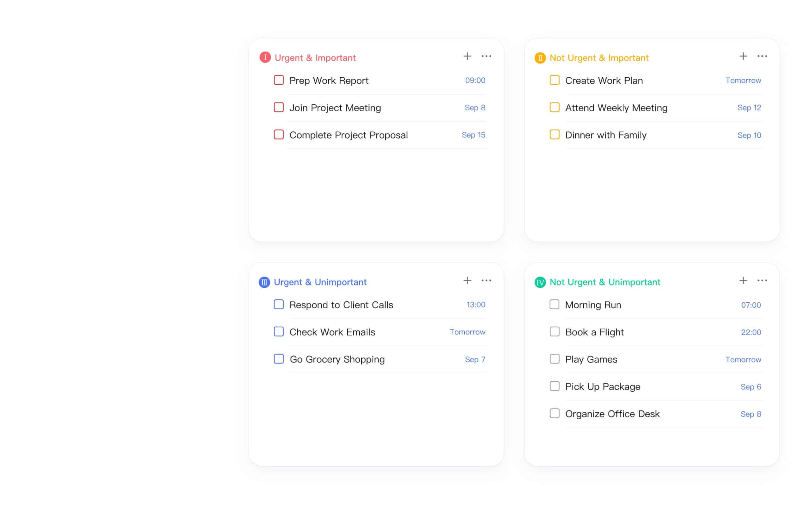Select the Organize Office Desk task

612,414
